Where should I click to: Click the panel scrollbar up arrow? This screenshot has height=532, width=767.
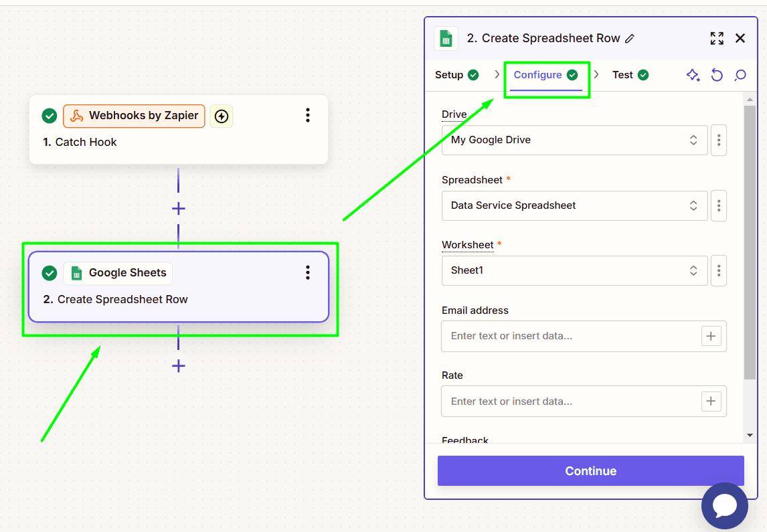750,100
